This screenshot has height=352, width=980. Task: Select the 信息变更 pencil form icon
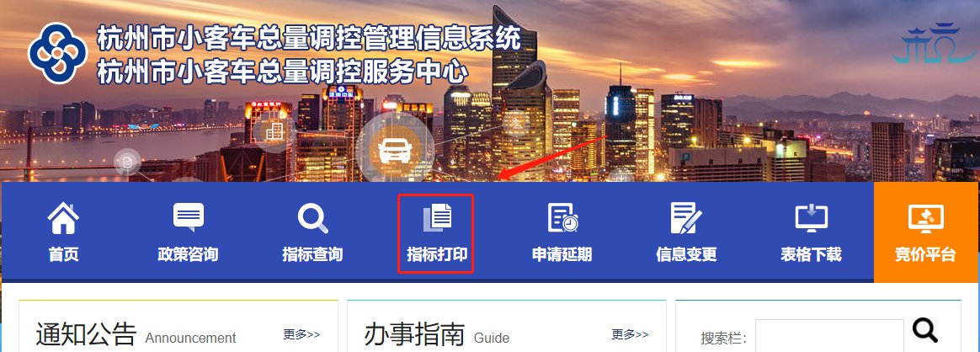[x=685, y=217]
